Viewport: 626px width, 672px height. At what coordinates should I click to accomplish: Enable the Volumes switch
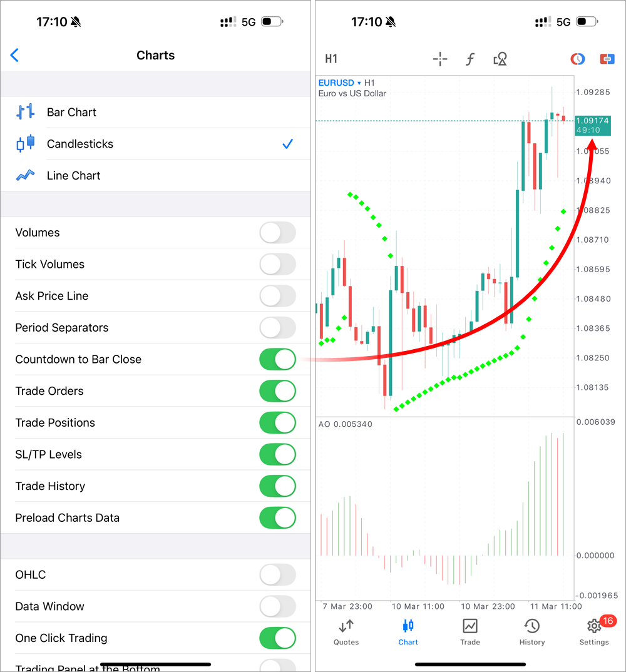pyautogui.click(x=277, y=233)
